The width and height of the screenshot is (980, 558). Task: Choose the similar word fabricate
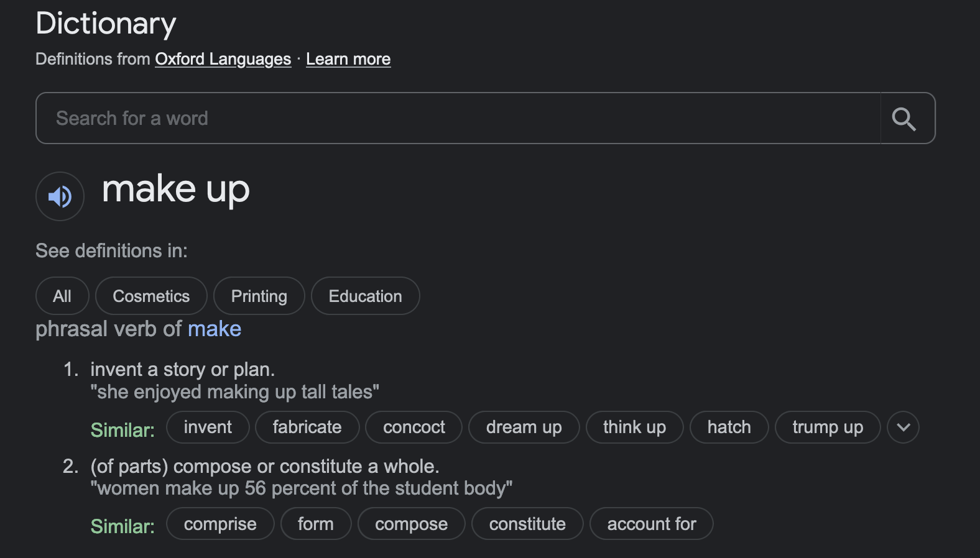pyautogui.click(x=307, y=428)
